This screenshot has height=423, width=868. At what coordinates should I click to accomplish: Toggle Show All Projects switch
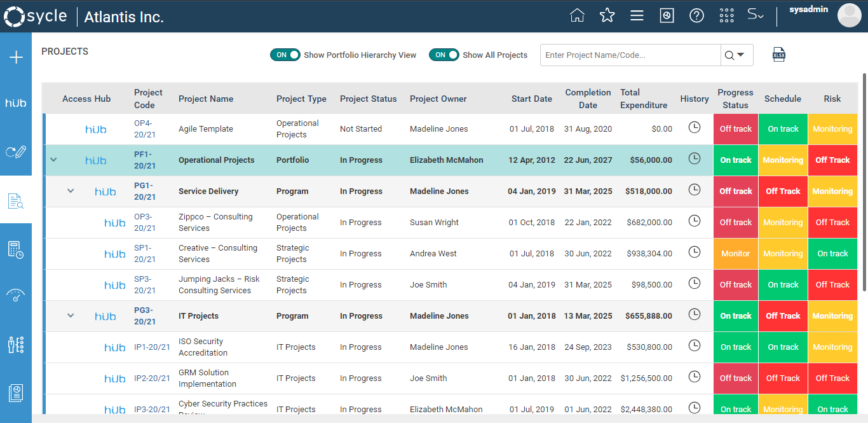(x=444, y=55)
